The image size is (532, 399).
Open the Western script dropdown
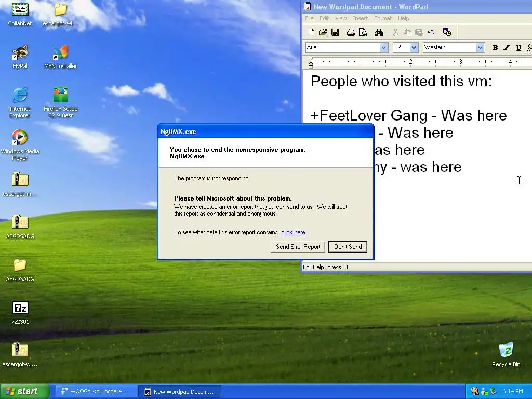pos(480,47)
